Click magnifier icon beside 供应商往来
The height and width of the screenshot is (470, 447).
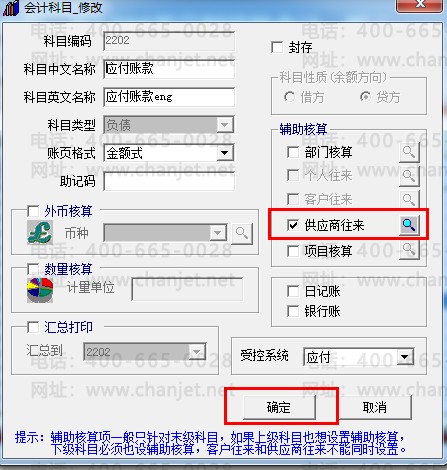pyautogui.click(x=409, y=225)
